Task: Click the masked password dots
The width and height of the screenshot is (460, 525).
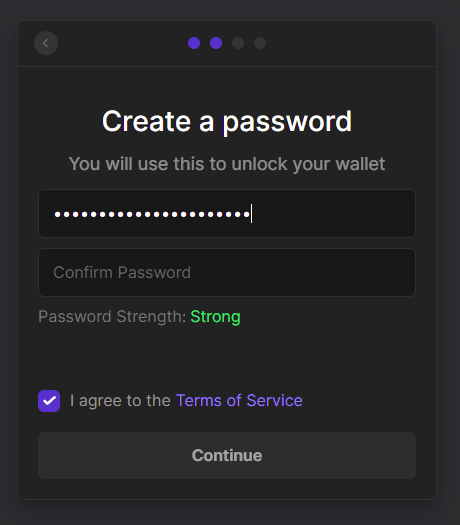Action: [x=152, y=214]
